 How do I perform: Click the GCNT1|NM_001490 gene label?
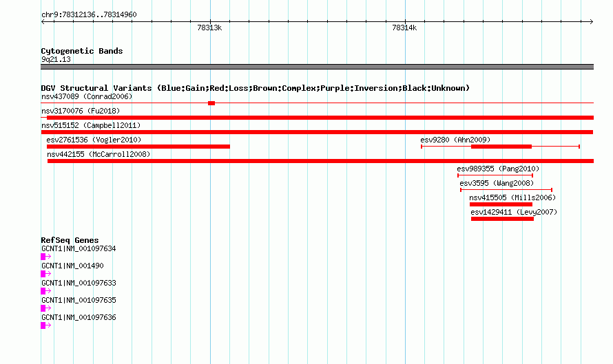click(73, 266)
